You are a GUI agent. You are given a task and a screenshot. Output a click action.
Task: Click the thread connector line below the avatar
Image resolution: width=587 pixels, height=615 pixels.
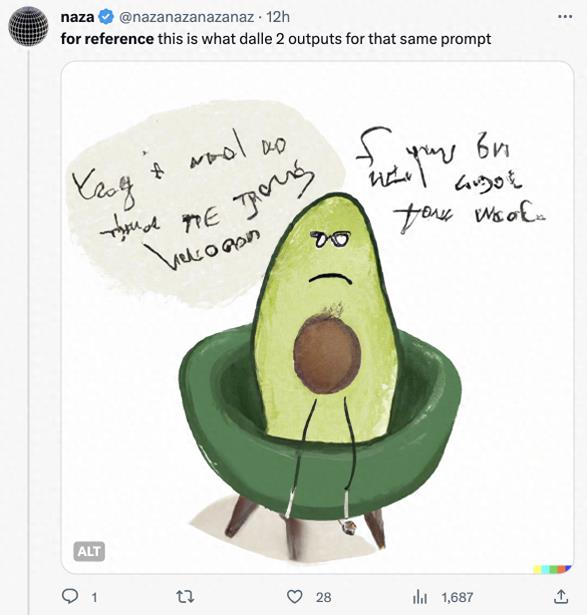tap(29, 331)
